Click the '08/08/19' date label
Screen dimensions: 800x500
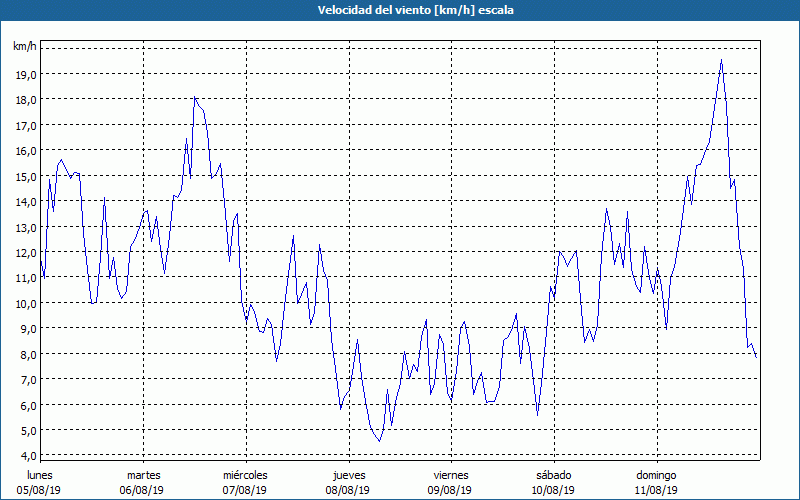pyautogui.click(x=347, y=490)
